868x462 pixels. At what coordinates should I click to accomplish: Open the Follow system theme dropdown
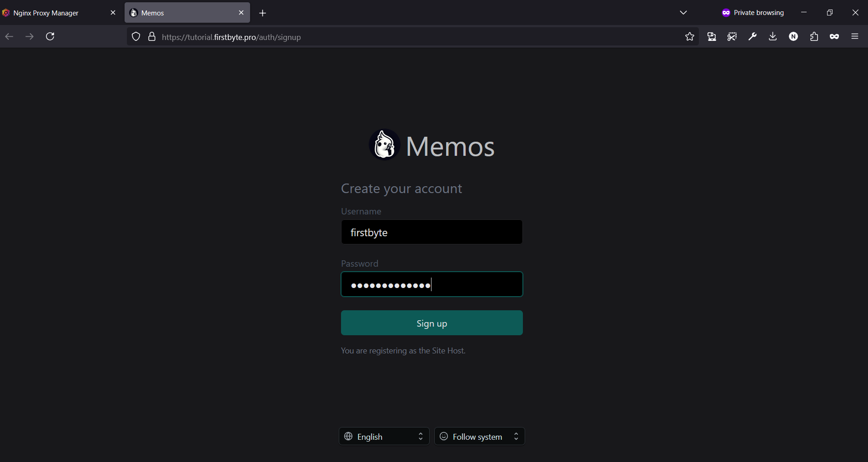tap(479, 437)
